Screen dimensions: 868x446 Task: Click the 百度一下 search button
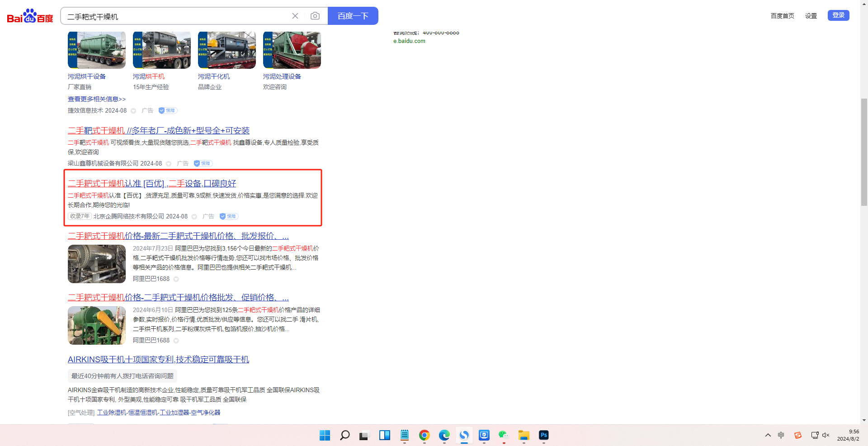pos(353,16)
